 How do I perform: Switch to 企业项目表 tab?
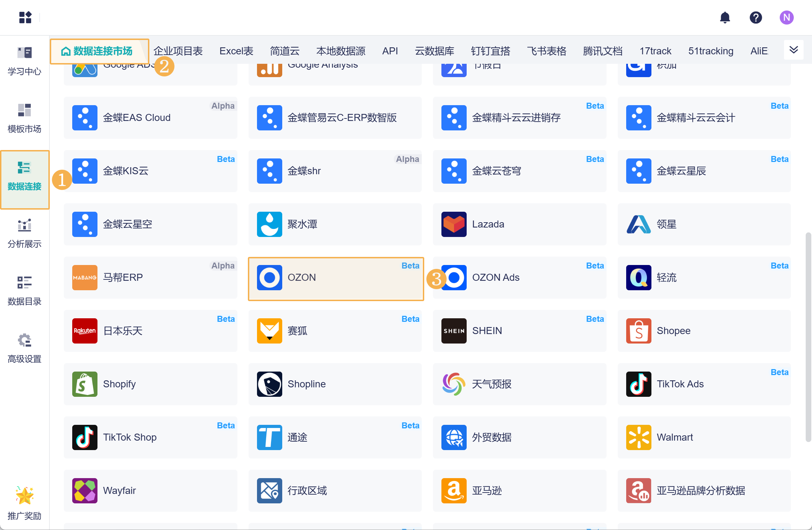pyautogui.click(x=178, y=51)
